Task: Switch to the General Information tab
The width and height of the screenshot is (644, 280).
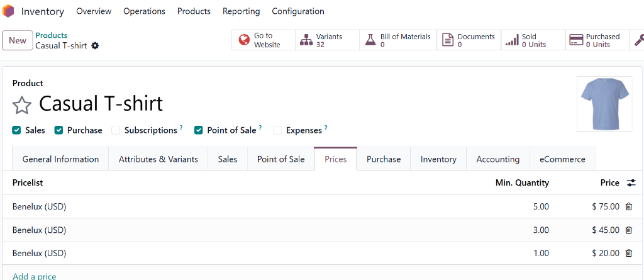Action: [60, 159]
